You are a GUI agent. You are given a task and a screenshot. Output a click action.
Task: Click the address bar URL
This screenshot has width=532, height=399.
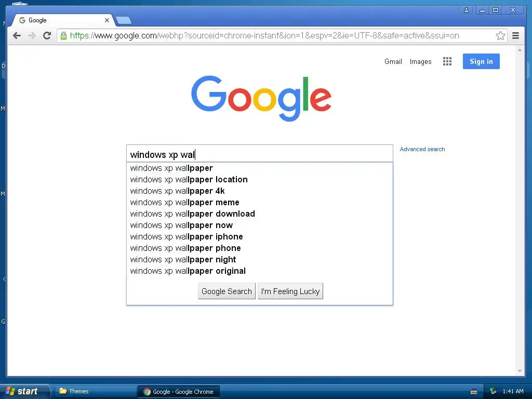pos(264,35)
